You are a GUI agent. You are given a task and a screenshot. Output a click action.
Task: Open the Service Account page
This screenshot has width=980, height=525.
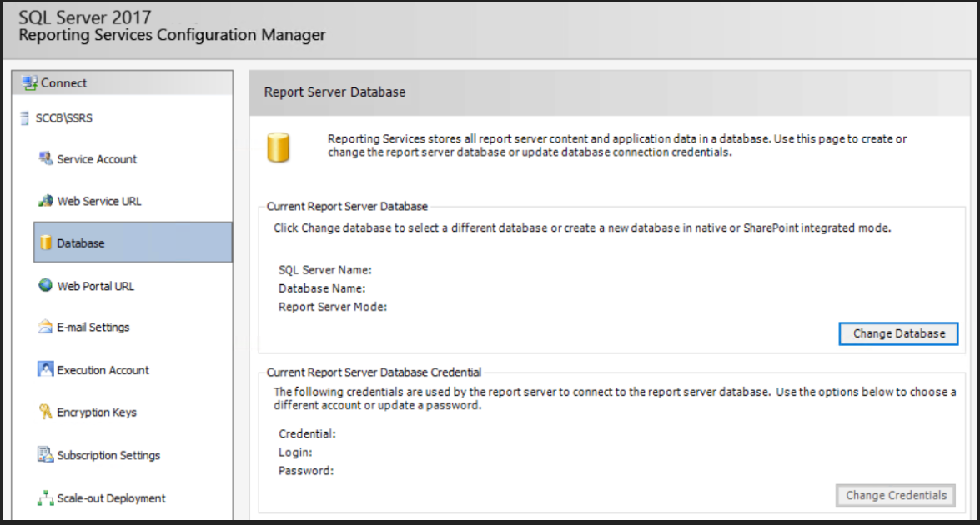tap(97, 159)
